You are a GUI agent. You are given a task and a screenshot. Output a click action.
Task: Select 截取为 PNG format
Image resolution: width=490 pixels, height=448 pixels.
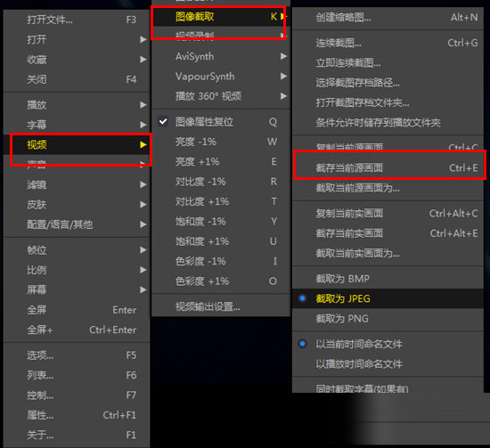[388, 319]
